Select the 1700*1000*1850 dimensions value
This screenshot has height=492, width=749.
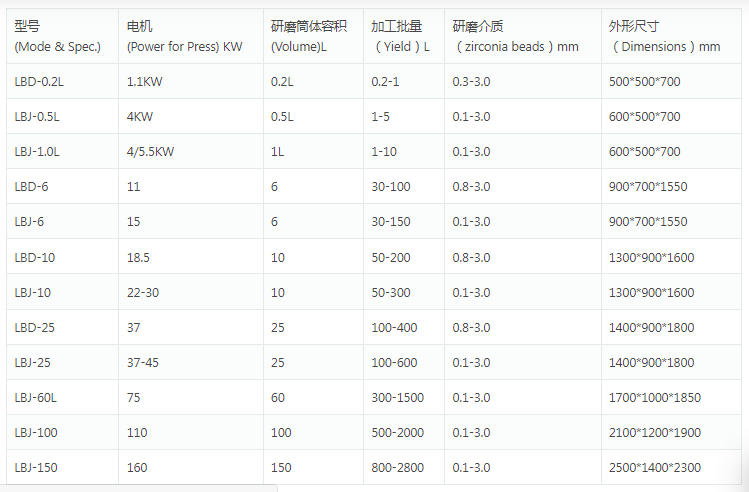tap(655, 397)
